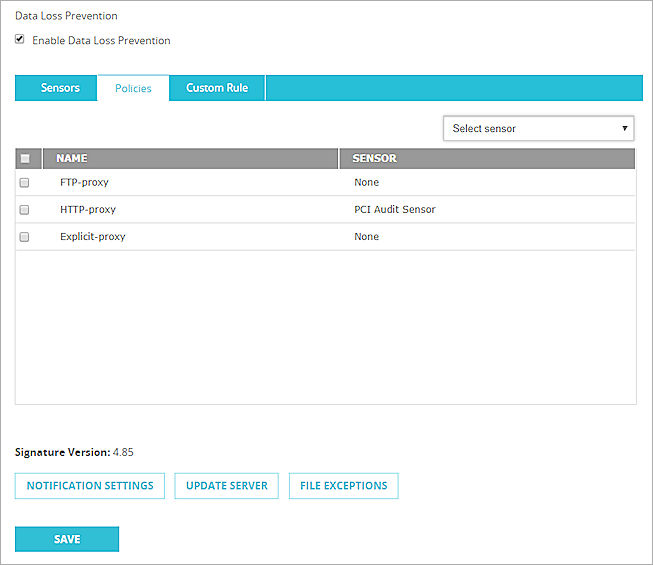Tick the FTP-proxy row checkbox
Viewport: 653px width, 565px height.
pos(25,183)
